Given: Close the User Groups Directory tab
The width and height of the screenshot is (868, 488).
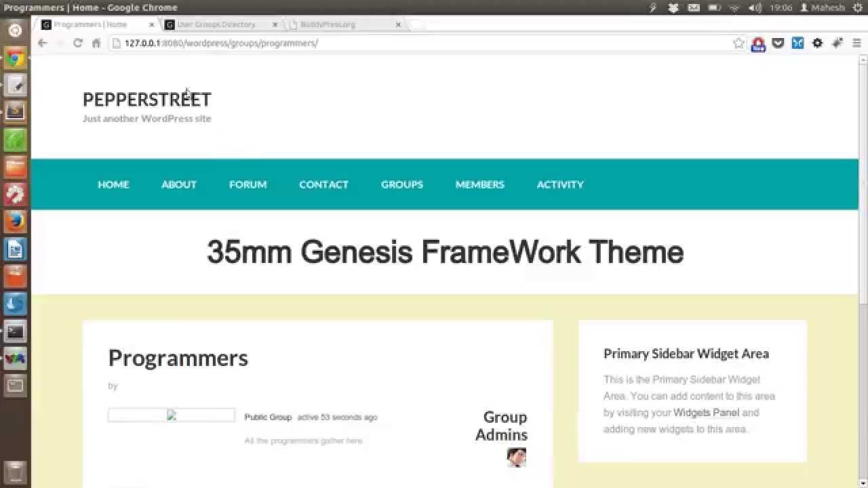Looking at the screenshot, I should point(275,24).
